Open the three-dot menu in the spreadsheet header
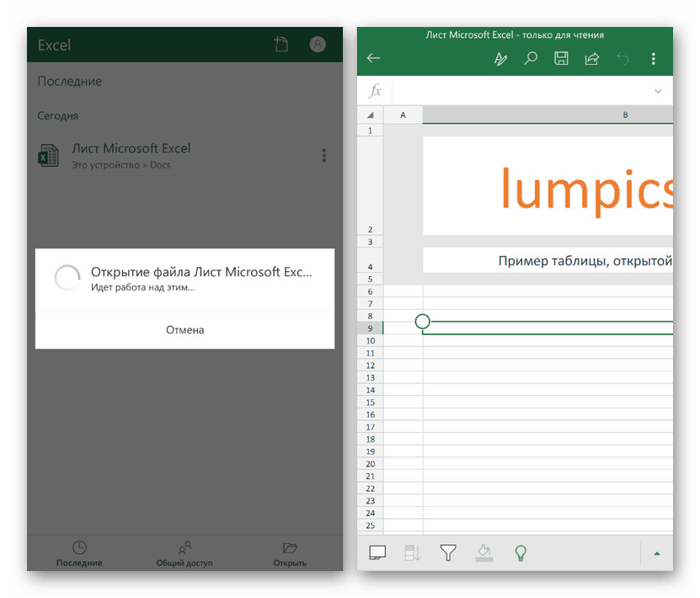The image size is (700, 598). coord(653,58)
